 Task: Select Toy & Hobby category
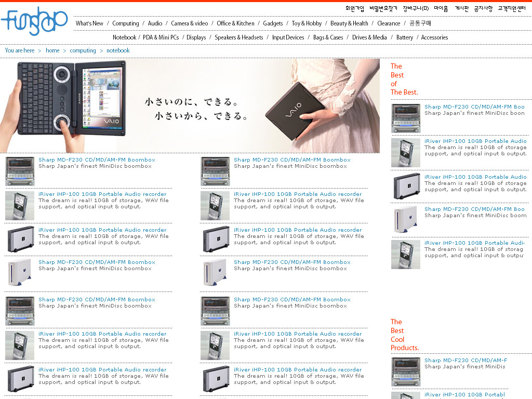(x=307, y=23)
